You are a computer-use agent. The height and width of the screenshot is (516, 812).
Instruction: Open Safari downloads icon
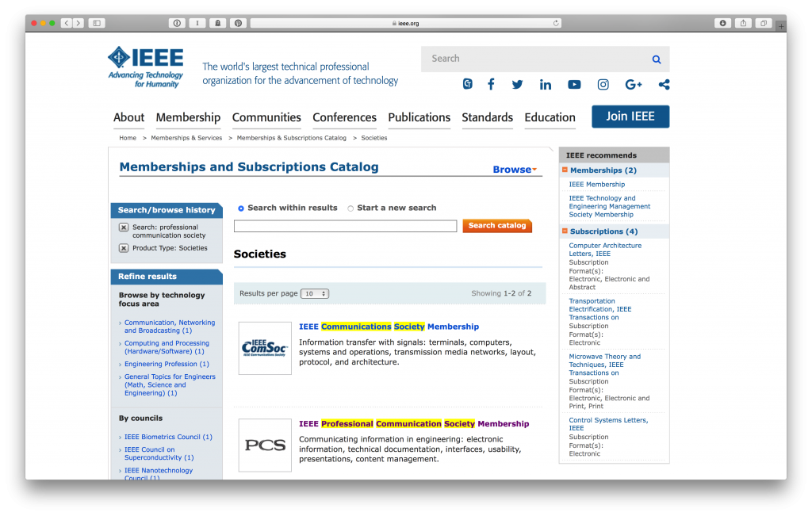(723, 23)
